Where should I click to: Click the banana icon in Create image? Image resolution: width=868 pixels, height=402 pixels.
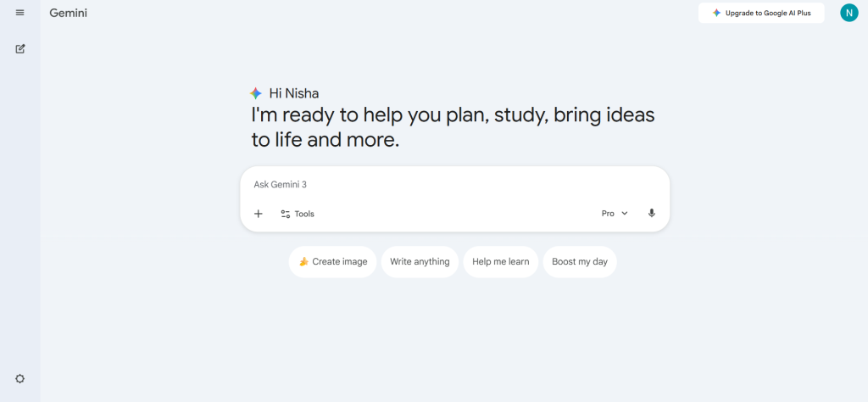(x=303, y=262)
